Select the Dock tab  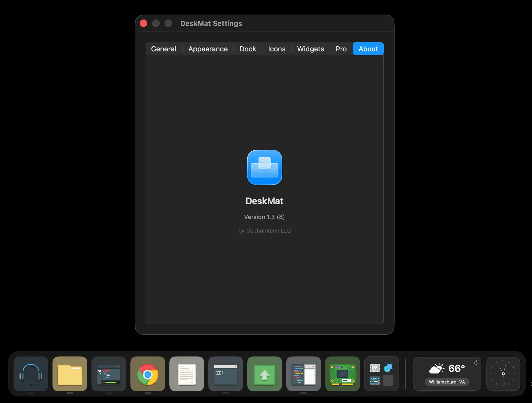[248, 49]
